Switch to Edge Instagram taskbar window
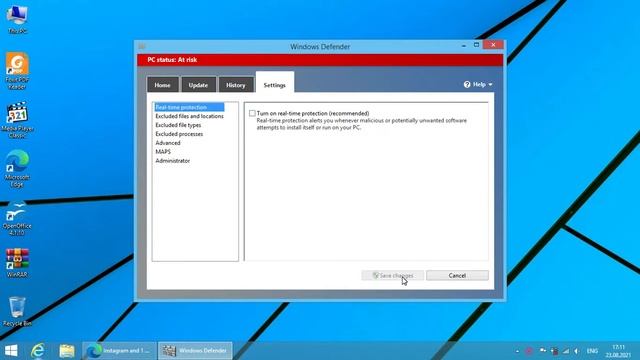Viewport: 640px width, 360px height. pyautogui.click(x=119, y=351)
